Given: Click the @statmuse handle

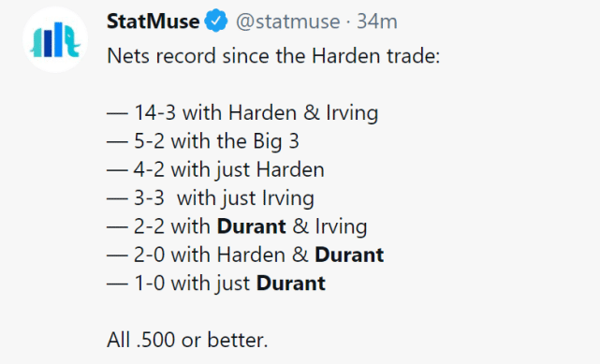Looking at the screenshot, I should tap(287, 22).
